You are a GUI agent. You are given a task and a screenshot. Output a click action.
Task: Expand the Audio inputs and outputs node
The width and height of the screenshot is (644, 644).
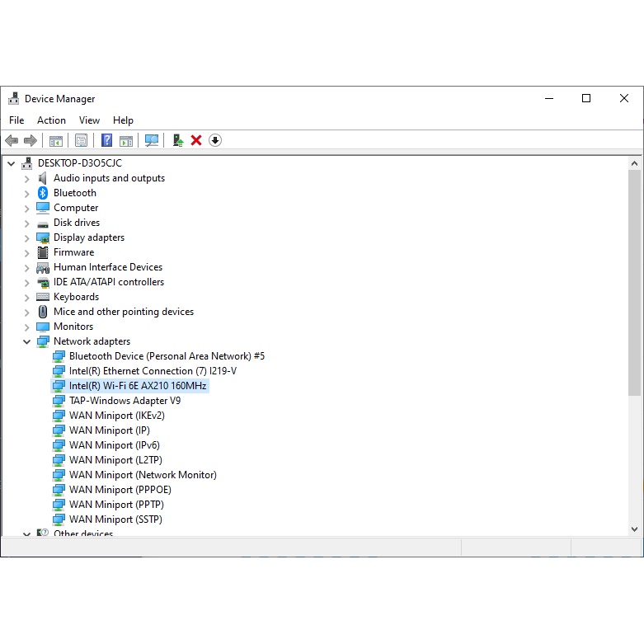click(x=26, y=178)
